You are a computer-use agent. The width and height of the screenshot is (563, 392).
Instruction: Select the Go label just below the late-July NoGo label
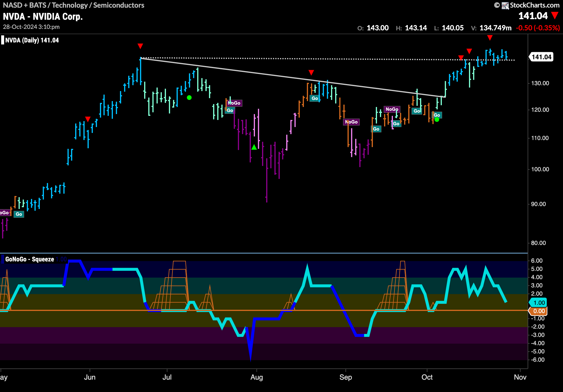230,110
